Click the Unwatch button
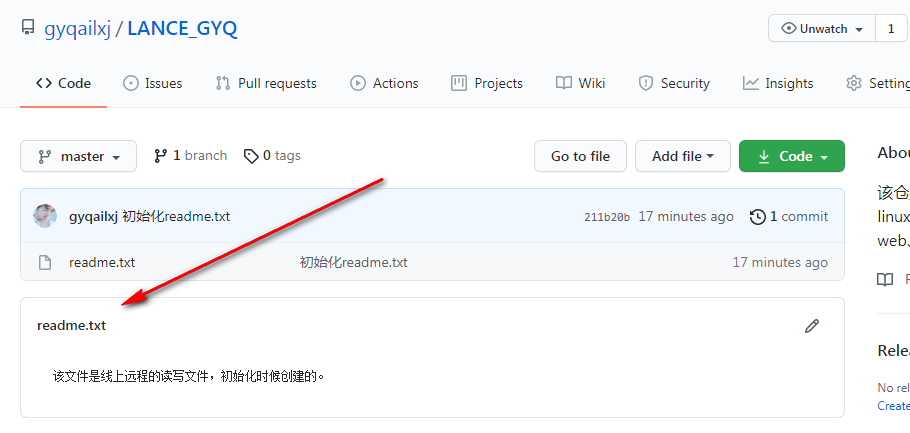910x433 pixels. click(822, 28)
